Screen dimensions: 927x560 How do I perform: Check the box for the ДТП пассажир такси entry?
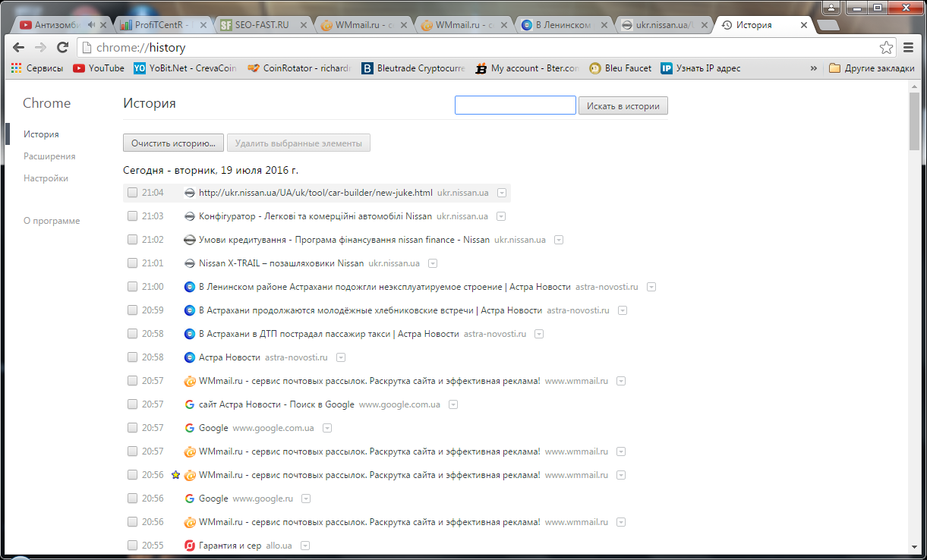click(132, 334)
